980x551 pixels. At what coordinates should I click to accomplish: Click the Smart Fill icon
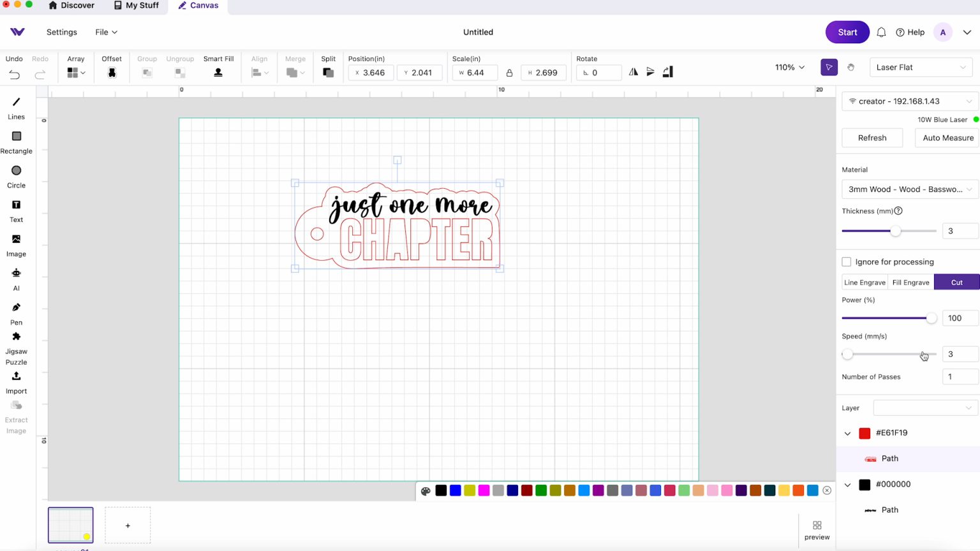pos(218,73)
